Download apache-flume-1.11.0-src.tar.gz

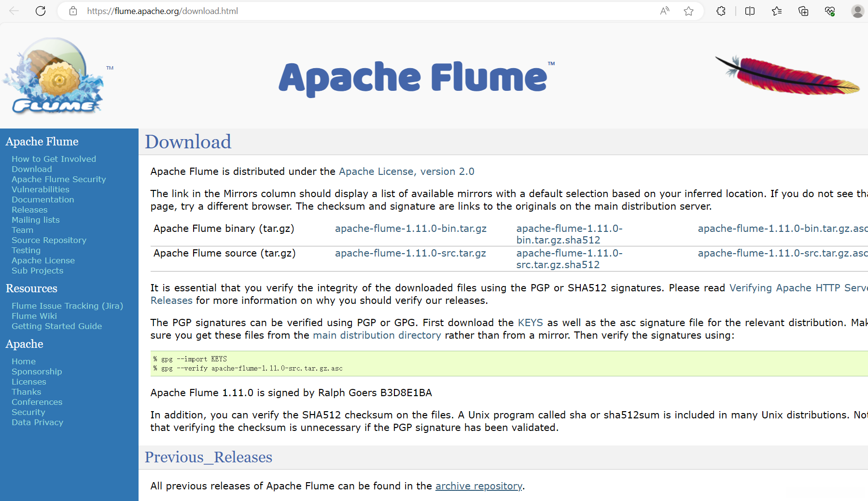coord(410,253)
